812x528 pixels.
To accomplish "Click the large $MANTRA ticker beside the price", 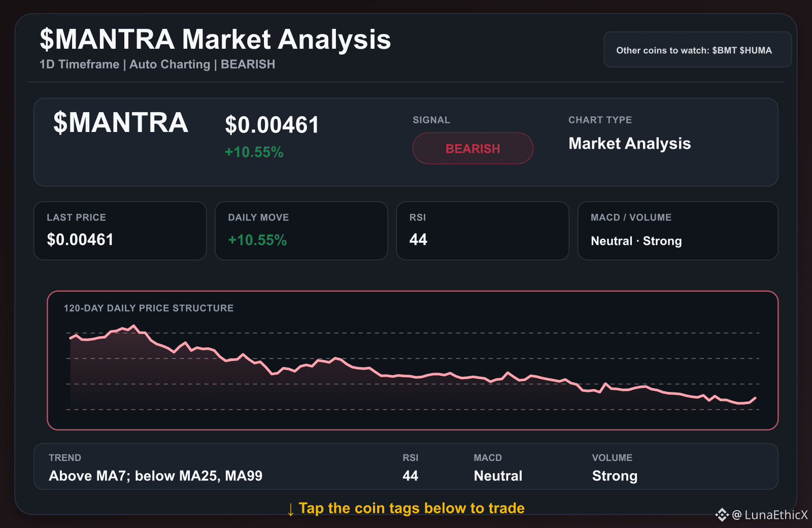I will pos(121,123).
